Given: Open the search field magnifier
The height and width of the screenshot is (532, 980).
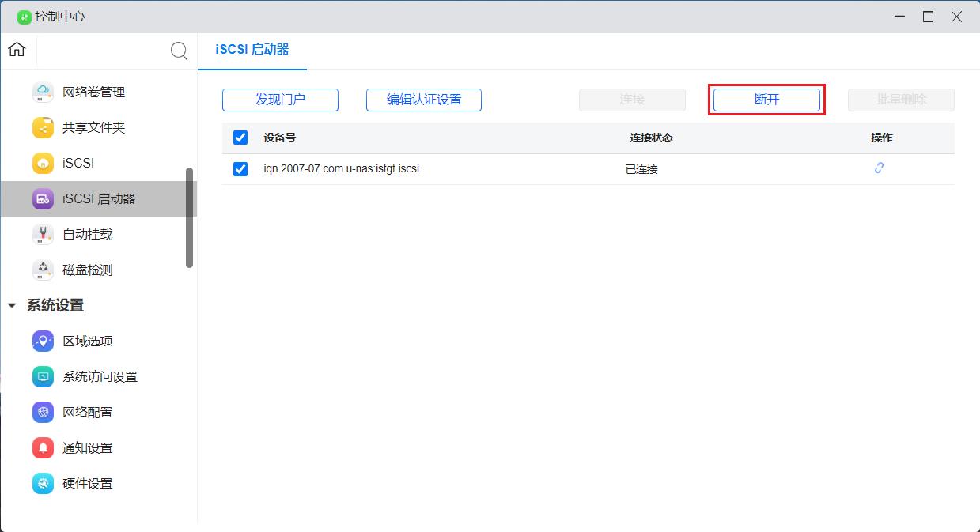Looking at the screenshot, I should coord(179,50).
